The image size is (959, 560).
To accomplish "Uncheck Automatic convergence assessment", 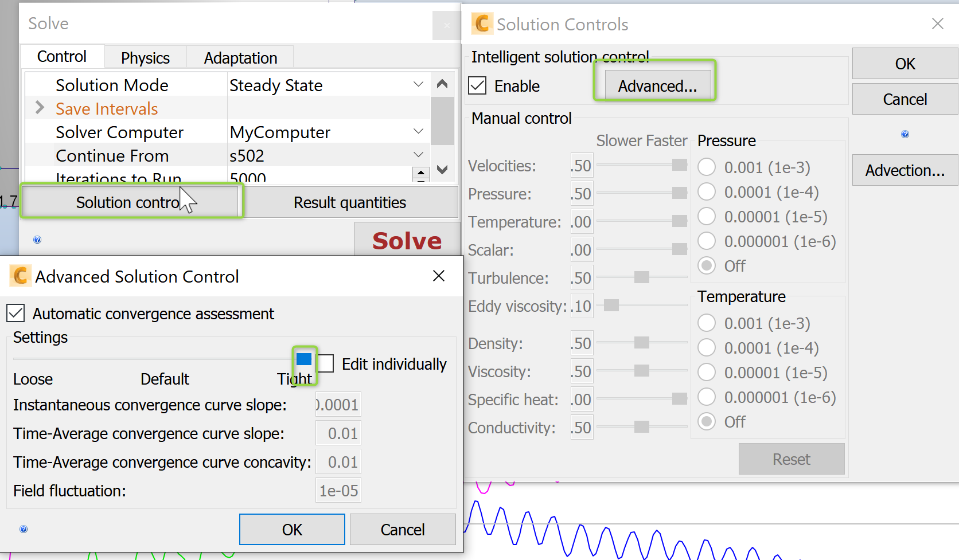I will (15, 314).
